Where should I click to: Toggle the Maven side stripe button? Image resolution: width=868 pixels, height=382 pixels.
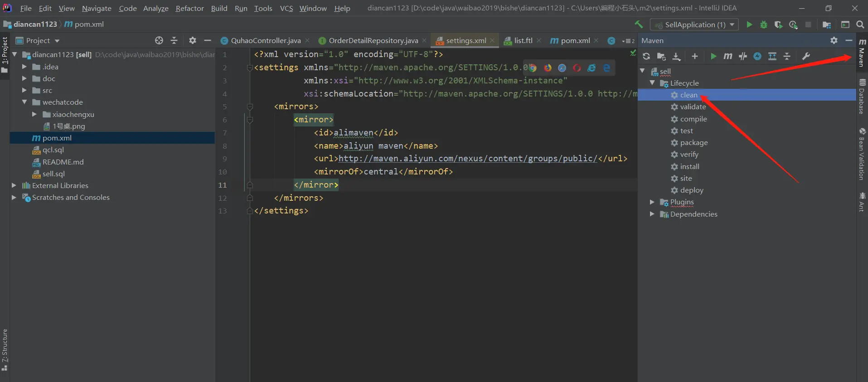(x=862, y=53)
